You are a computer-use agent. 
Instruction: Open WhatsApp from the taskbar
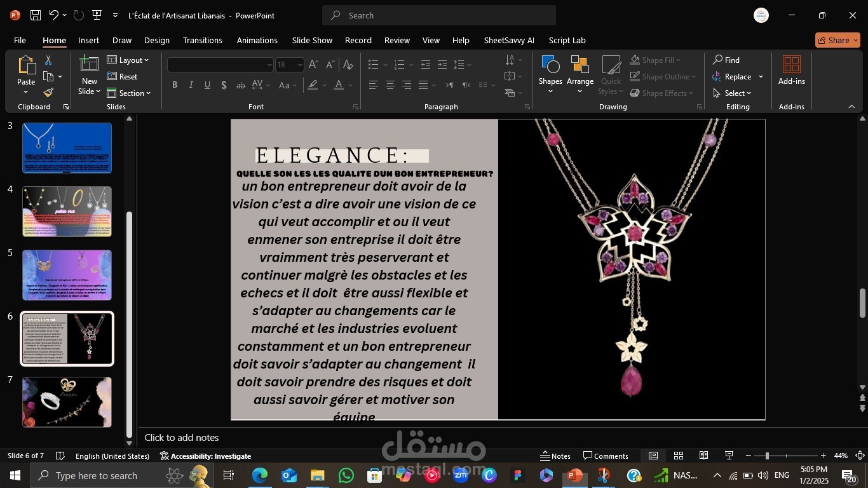[346, 475]
